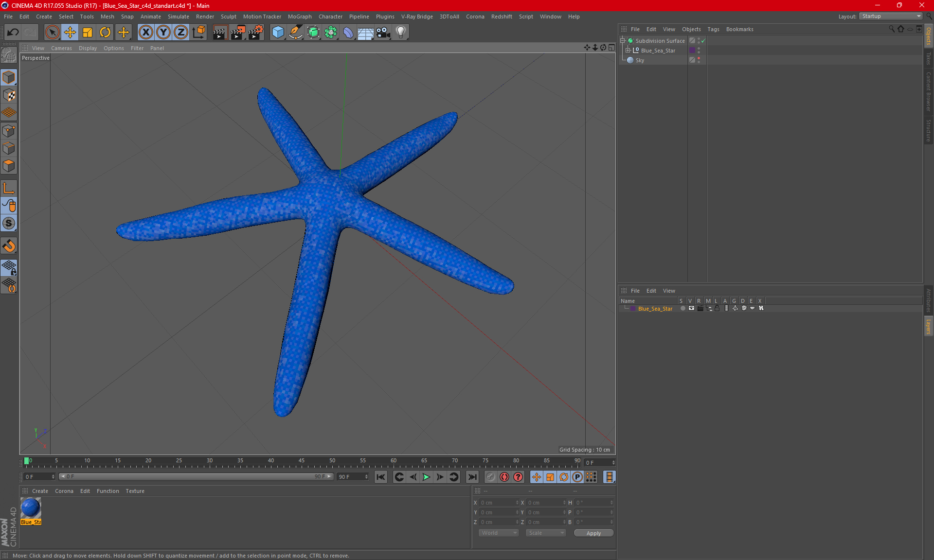This screenshot has width=934, height=560.
Task: Select the Move tool in toolbar
Action: click(70, 33)
